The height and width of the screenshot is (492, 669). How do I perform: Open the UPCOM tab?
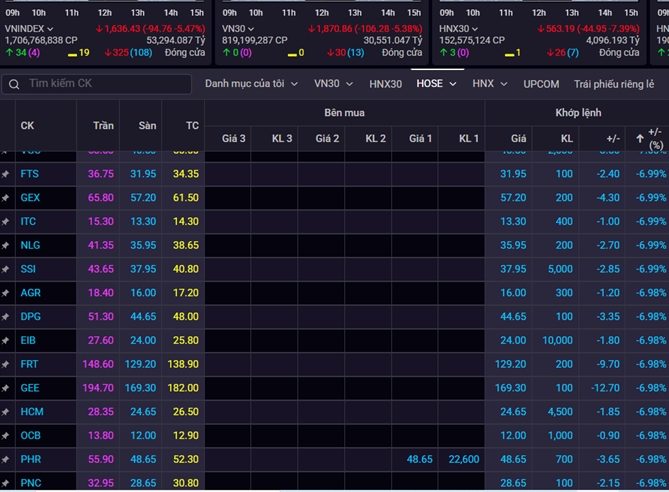pyautogui.click(x=541, y=84)
